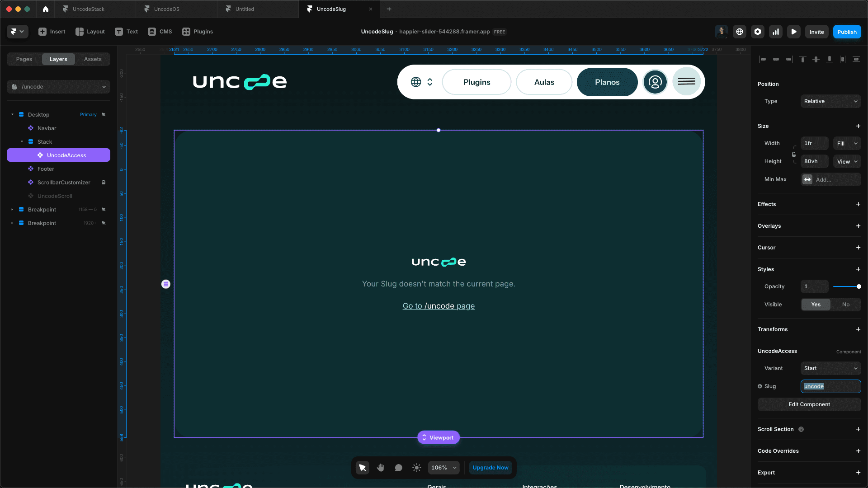This screenshot has height=488, width=868.
Task: Open the analytics bar chart icon
Action: [776, 32]
